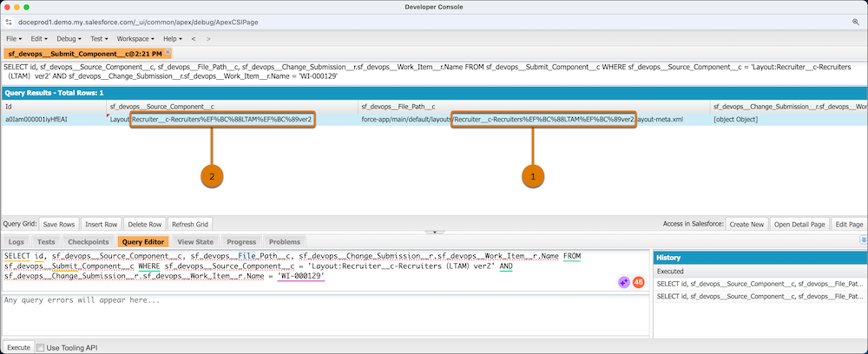This screenshot has width=868, height=354.
Task: Click the sf_devops__Change_Submission__r column header
Action: pyautogui.click(x=789, y=106)
